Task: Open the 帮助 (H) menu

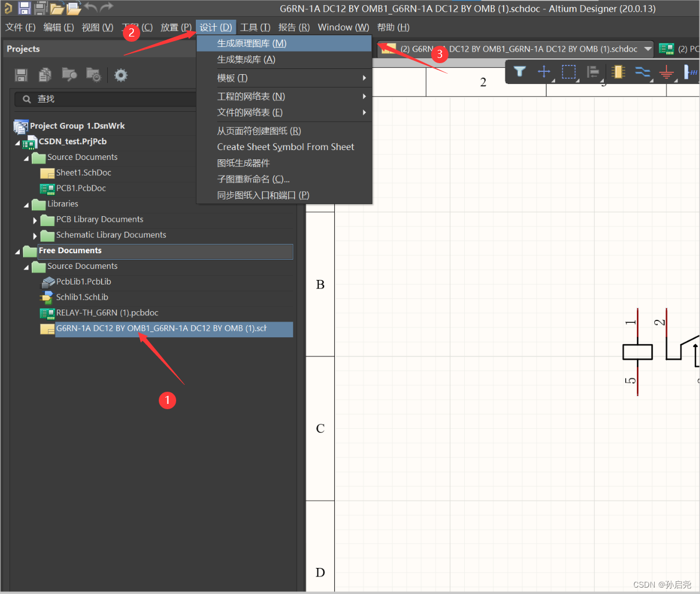Action: click(x=393, y=27)
